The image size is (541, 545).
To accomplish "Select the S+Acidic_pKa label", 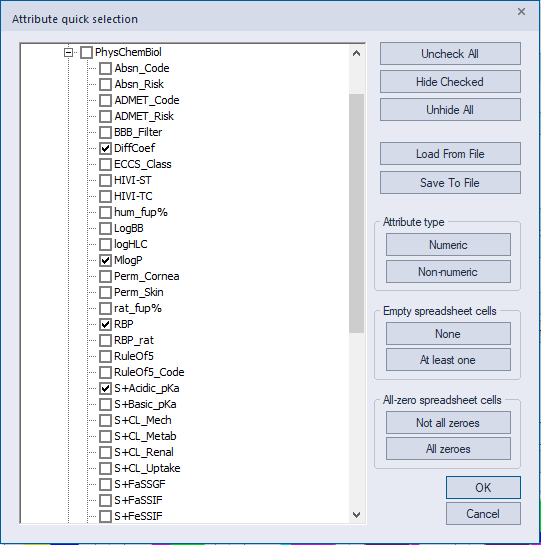I will pyautogui.click(x=147, y=388).
